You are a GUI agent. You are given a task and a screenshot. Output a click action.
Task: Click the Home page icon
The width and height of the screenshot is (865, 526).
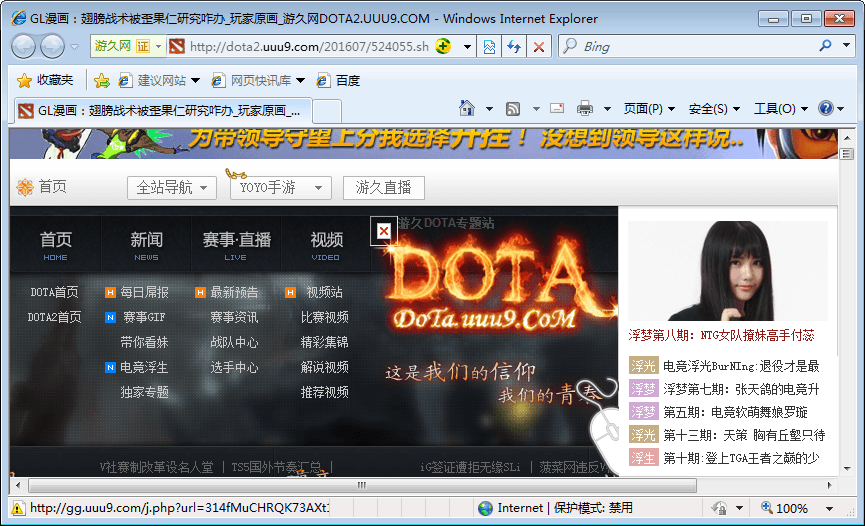tap(467, 109)
